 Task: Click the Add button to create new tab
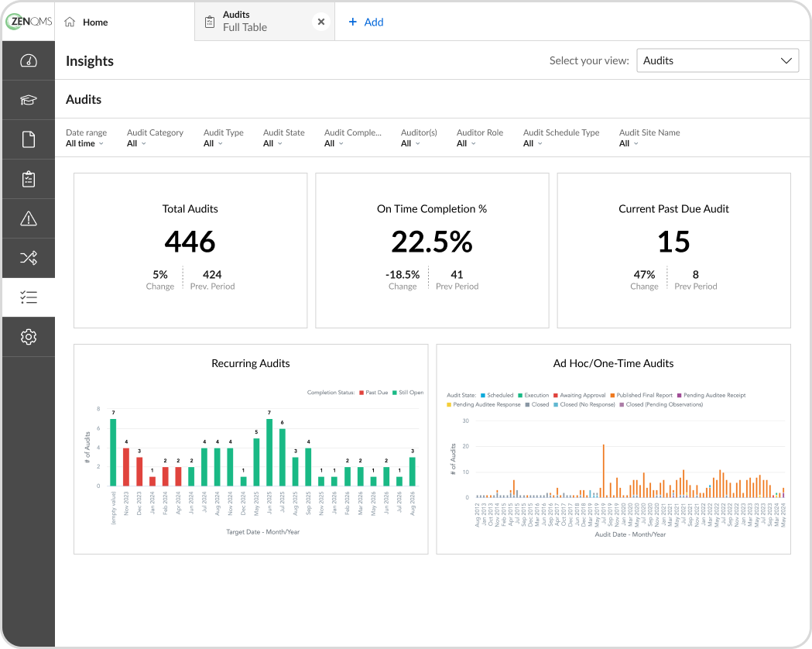[365, 22]
